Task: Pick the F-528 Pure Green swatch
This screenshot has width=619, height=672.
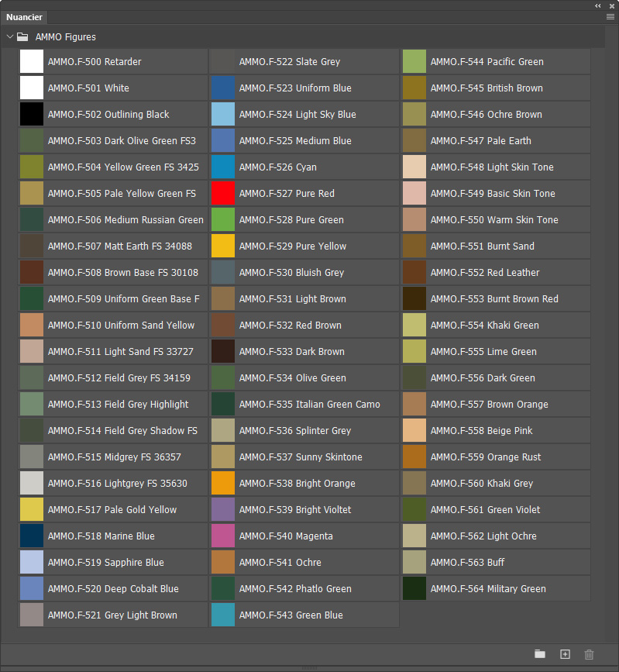Action: click(223, 219)
